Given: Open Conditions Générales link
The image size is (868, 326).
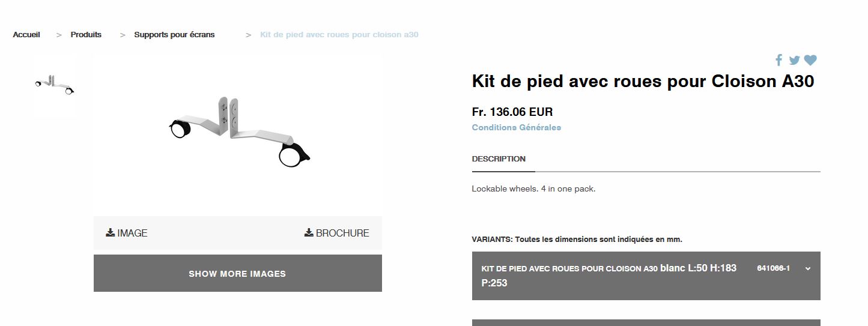Looking at the screenshot, I should [516, 127].
